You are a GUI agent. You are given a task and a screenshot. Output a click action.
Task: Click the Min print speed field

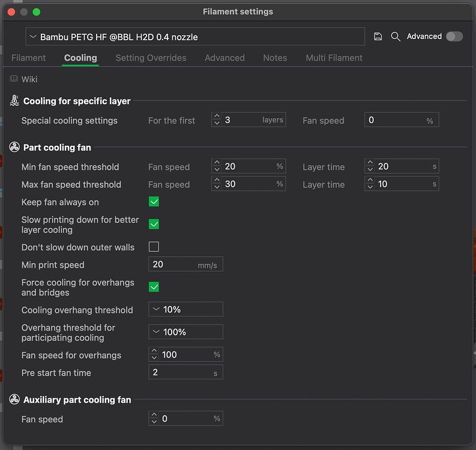coord(186,264)
